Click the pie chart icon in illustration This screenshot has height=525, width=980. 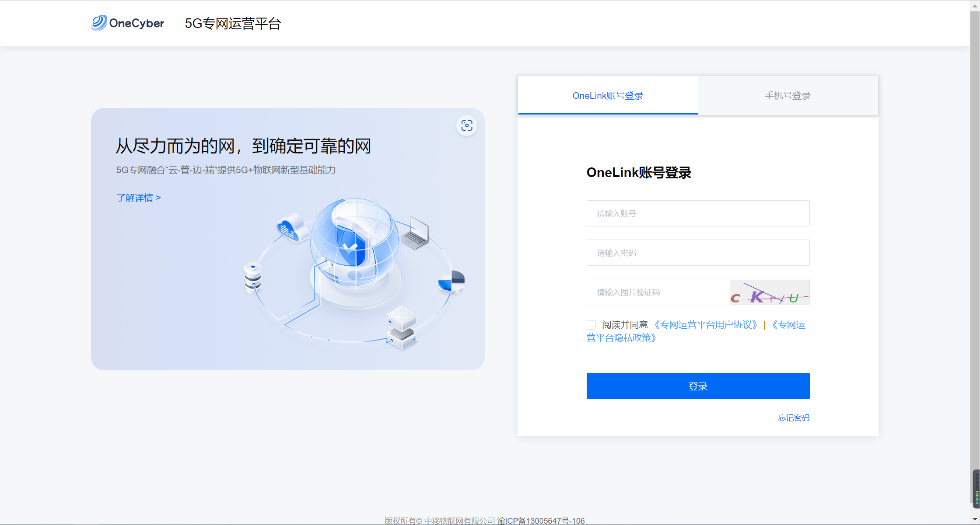point(451,282)
